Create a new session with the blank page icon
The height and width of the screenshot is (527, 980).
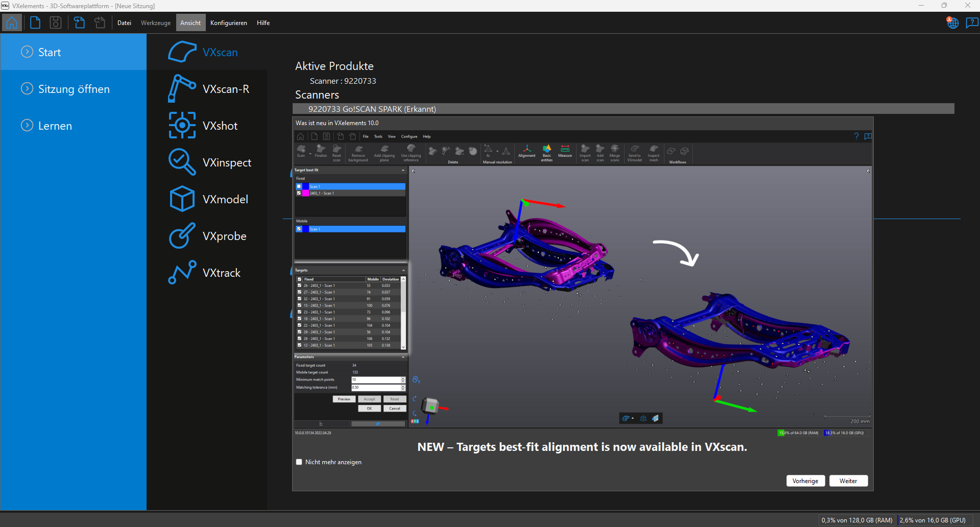(35, 23)
